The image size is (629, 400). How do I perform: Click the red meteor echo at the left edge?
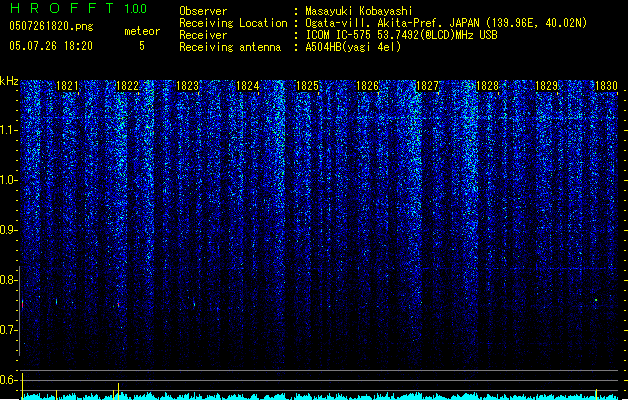tap(22, 305)
